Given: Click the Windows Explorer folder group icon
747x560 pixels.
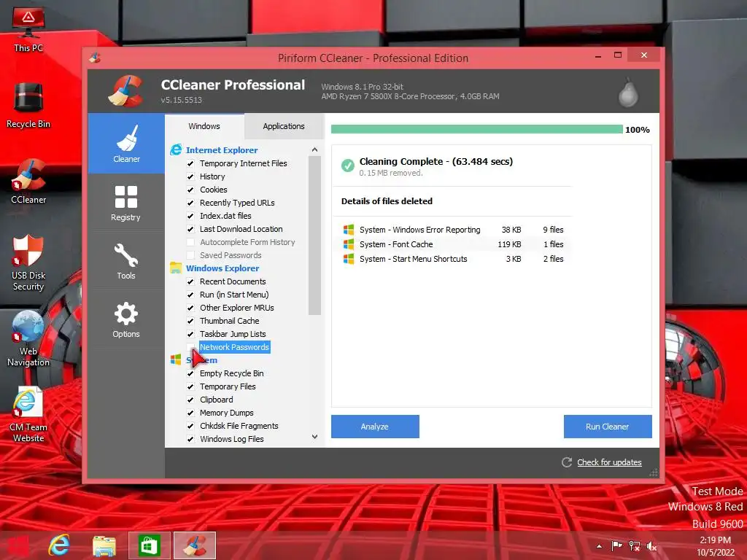Looking at the screenshot, I should (176, 268).
